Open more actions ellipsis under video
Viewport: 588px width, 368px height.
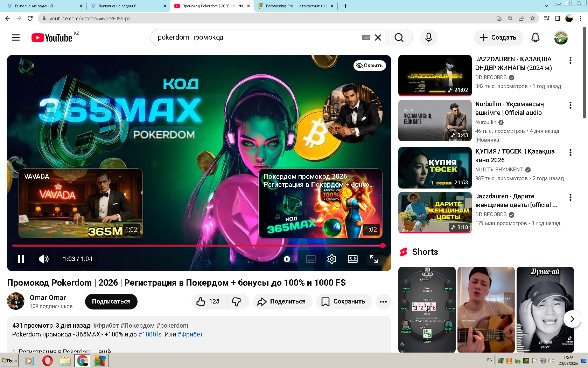[x=383, y=301]
